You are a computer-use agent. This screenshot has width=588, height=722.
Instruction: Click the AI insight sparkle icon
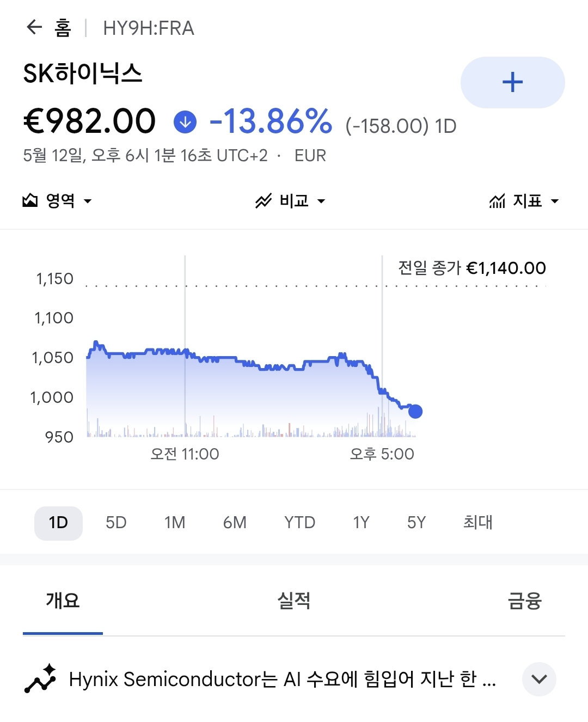pyautogui.click(x=40, y=678)
